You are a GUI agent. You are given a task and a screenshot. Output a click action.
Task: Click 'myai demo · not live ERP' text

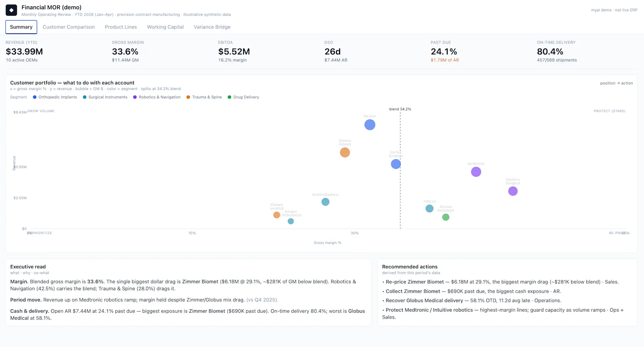pos(614,10)
